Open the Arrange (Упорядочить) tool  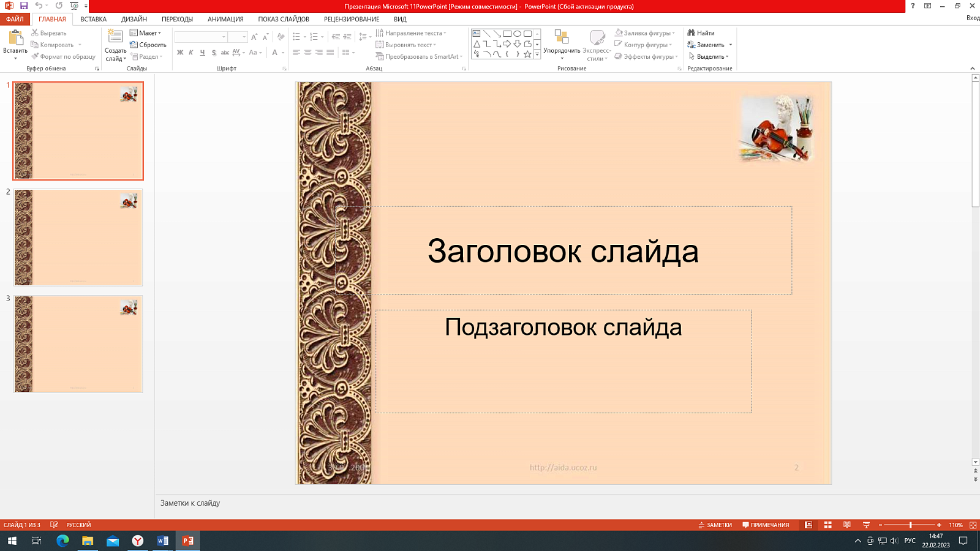[561, 38]
